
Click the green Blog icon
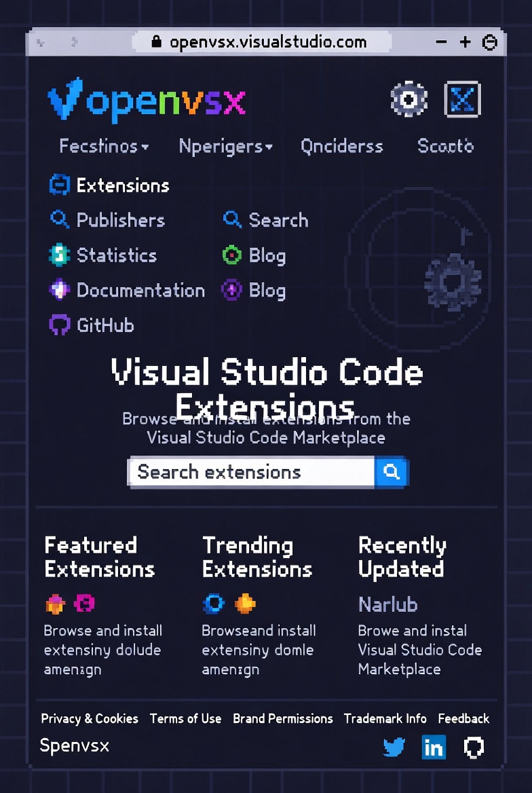click(x=232, y=255)
